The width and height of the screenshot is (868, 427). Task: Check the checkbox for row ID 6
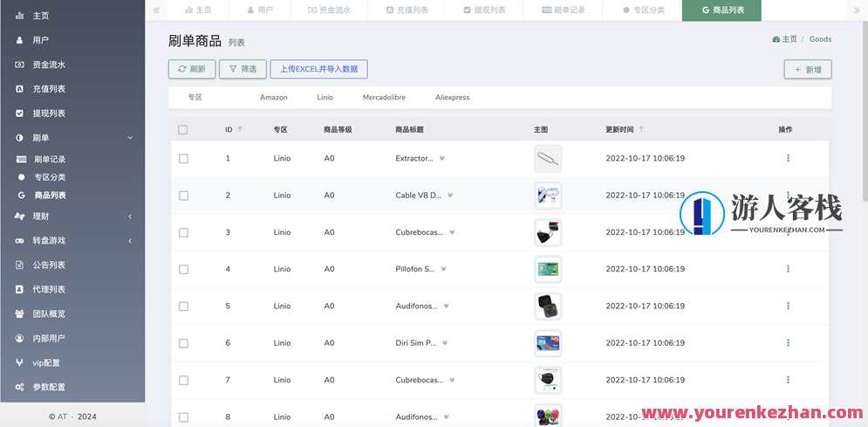point(183,343)
